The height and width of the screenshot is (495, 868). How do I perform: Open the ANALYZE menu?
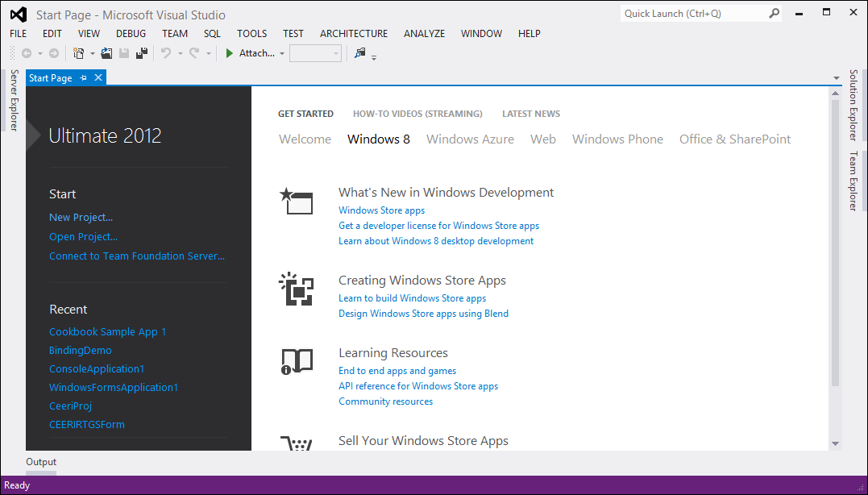click(424, 33)
